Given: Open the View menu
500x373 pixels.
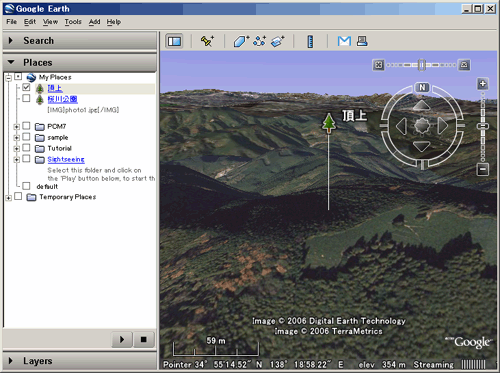Looking at the screenshot, I should tap(50, 22).
